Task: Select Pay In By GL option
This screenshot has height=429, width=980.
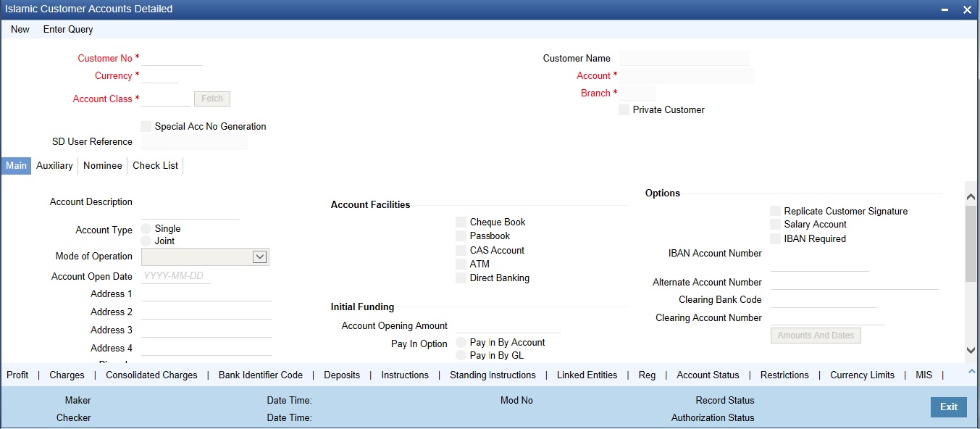Action: [461, 355]
